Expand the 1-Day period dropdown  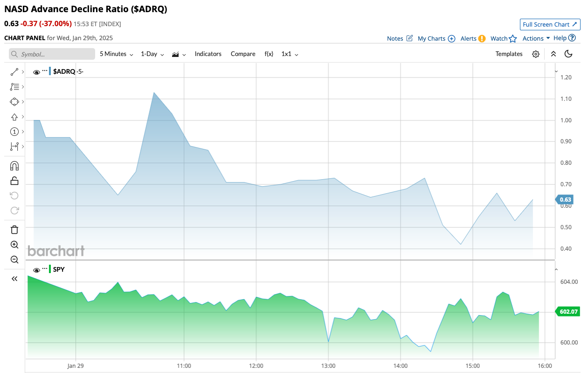(x=152, y=54)
